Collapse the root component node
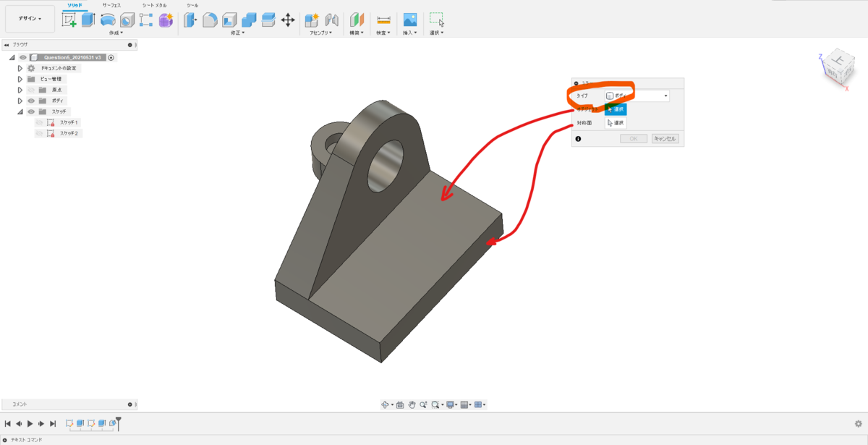The height and width of the screenshot is (445, 868). pos(12,57)
